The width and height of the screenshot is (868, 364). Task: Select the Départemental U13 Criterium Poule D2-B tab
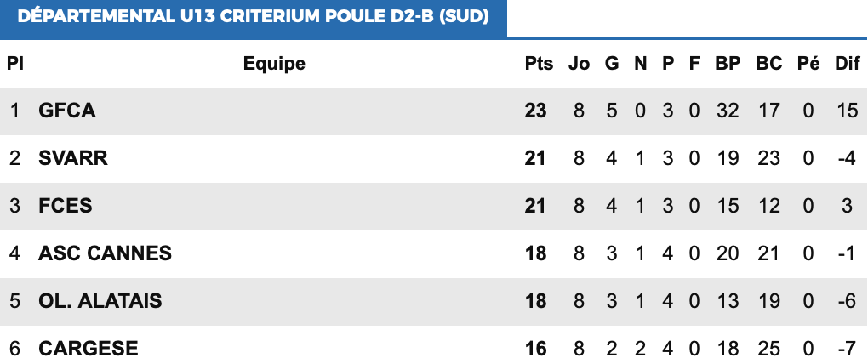[x=253, y=18]
